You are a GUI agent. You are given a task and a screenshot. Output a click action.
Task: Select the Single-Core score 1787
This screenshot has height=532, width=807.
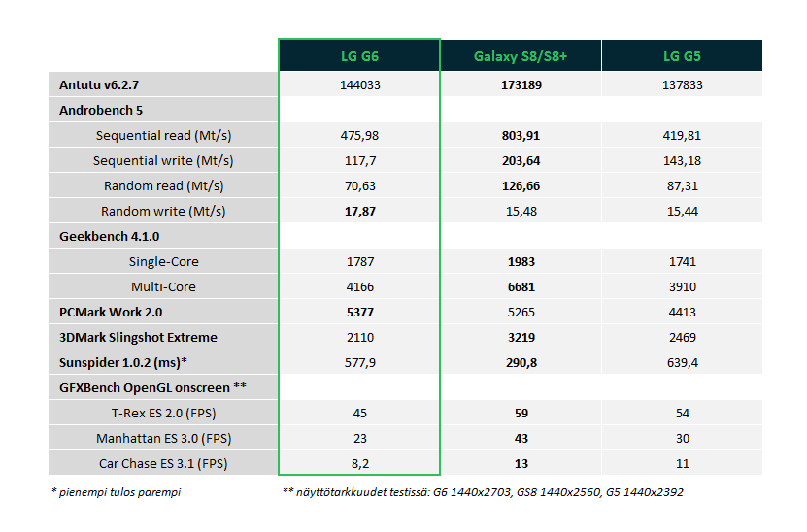(359, 261)
